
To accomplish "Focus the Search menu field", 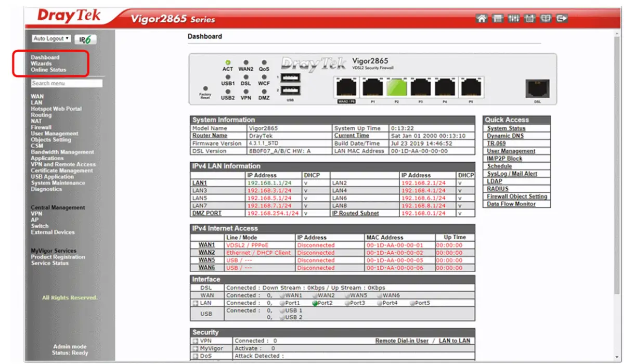I will pos(67,83).
